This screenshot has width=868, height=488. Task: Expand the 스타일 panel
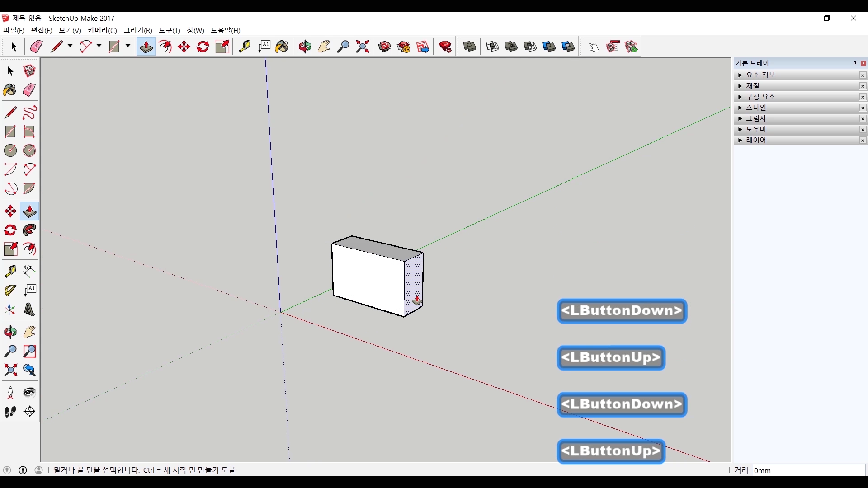coord(740,108)
